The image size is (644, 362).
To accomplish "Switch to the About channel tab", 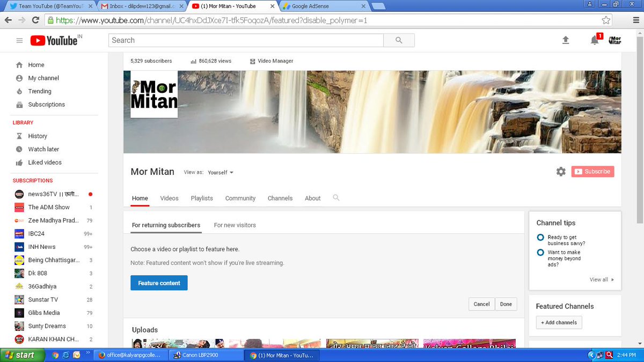I will coord(313,198).
